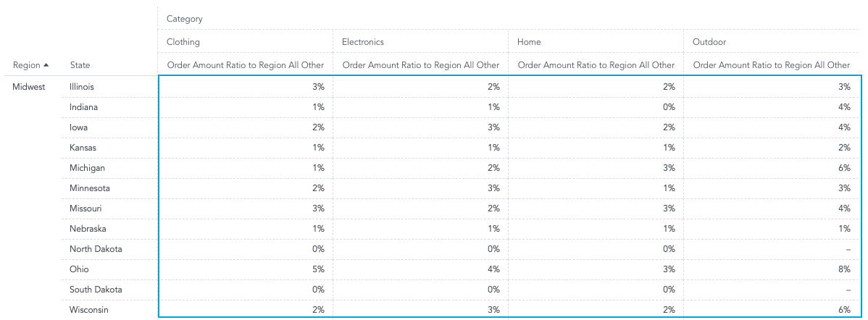Select Ohio's 8% Outdoor cell
The width and height of the screenshot is (868, 320).
[845, 269]
